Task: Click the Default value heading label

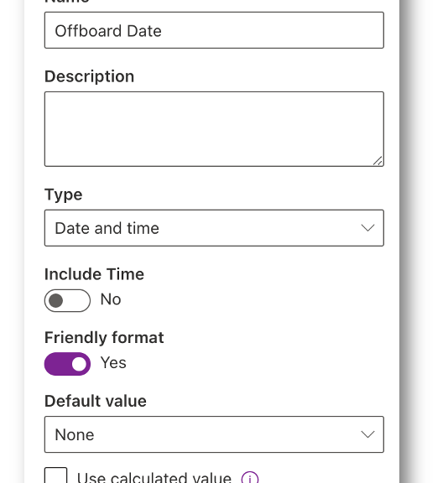Action: tap(96, 401)
